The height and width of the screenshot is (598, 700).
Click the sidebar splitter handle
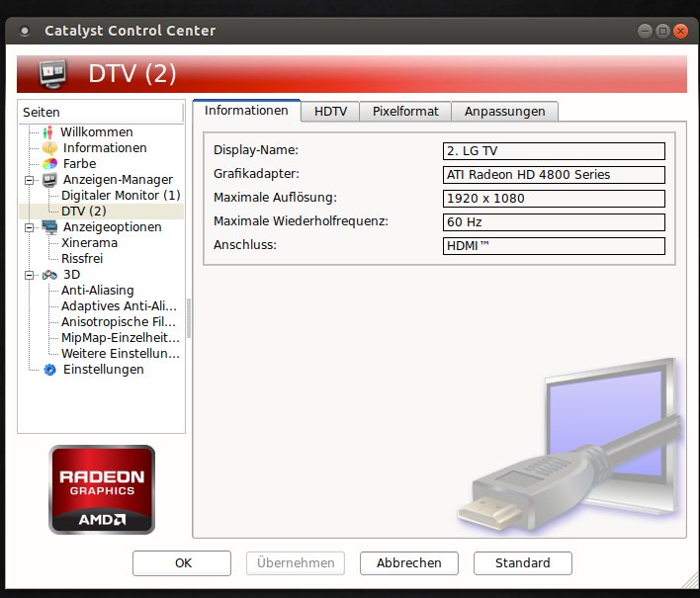189,317
